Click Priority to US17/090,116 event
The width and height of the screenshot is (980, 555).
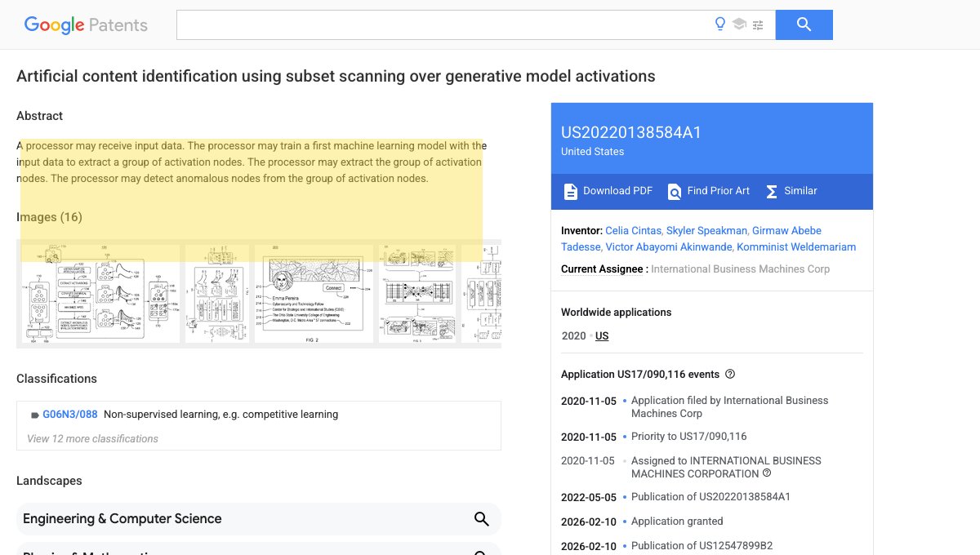click(688, 436)
